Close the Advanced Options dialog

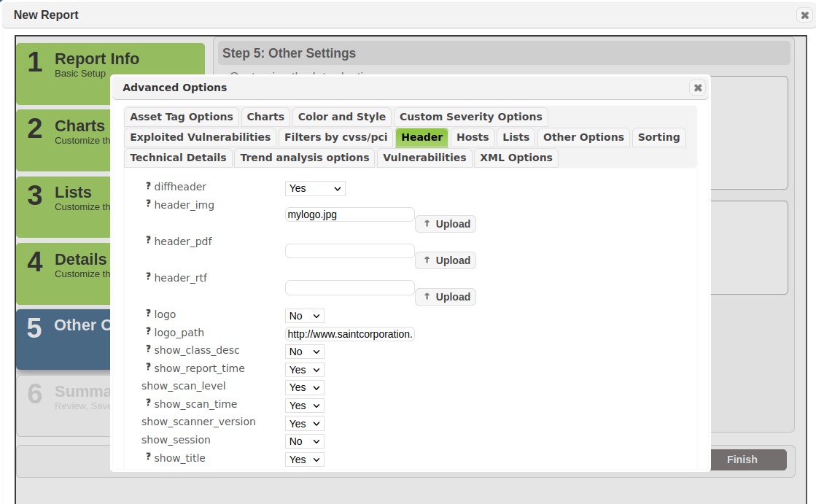(x=698, y=88)
